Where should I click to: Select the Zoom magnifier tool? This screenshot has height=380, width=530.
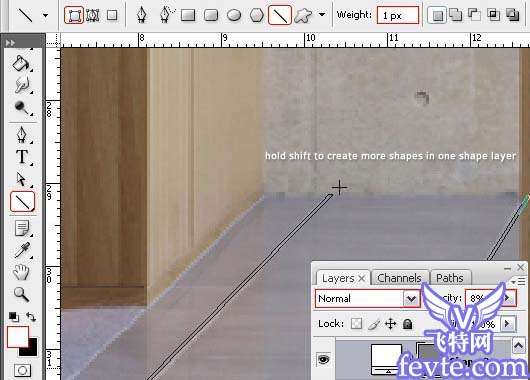click(21, 294)
